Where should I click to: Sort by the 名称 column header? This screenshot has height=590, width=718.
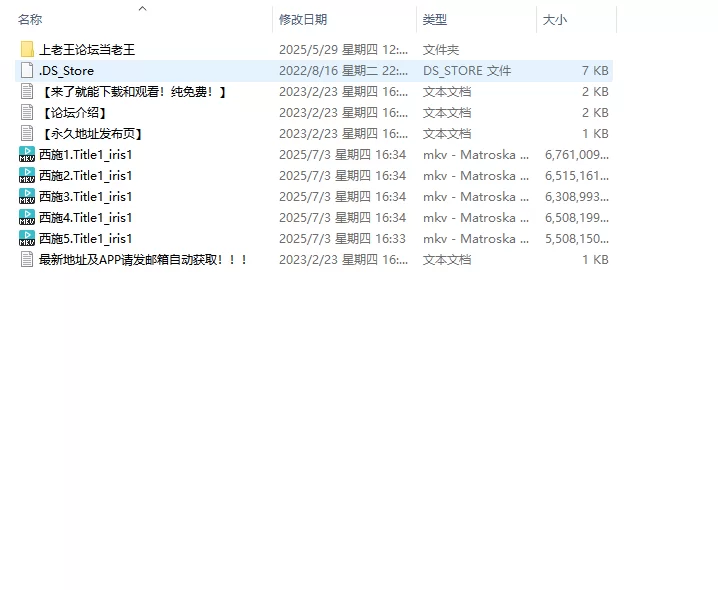tap(30, 20)
